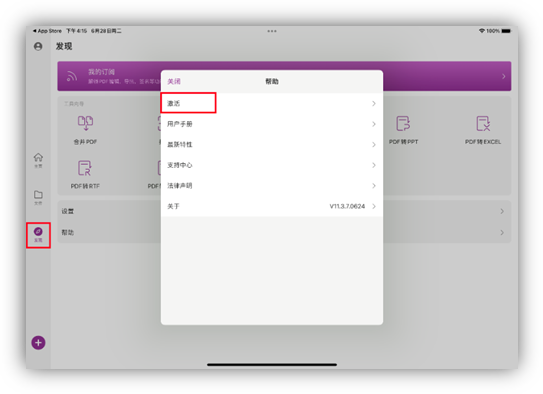Expand chevron on the 最新特性 row
The width and height of the screenshot is (543, 394).
[x=374, y=144]
